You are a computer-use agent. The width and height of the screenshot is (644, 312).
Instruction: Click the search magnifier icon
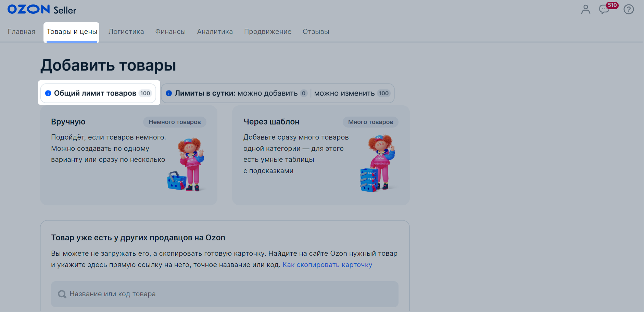[x=62, y=294]
